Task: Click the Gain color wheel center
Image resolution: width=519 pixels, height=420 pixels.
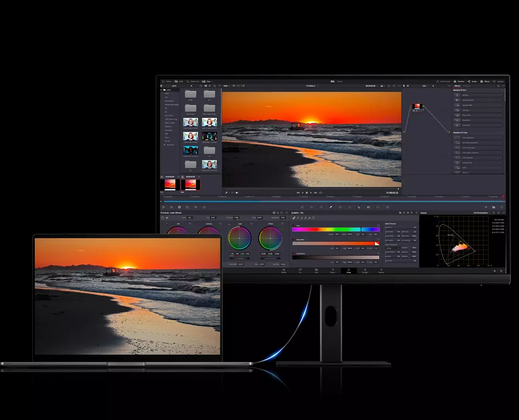Action: pyautogui.click(x=240, y=238)
